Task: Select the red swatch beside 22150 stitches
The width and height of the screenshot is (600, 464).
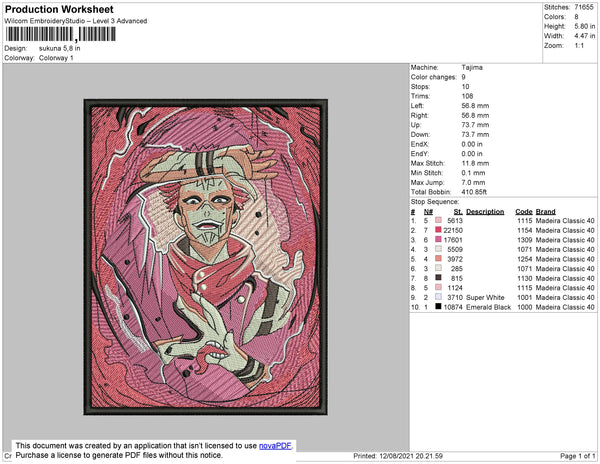Action: click(x=438, y=230)
